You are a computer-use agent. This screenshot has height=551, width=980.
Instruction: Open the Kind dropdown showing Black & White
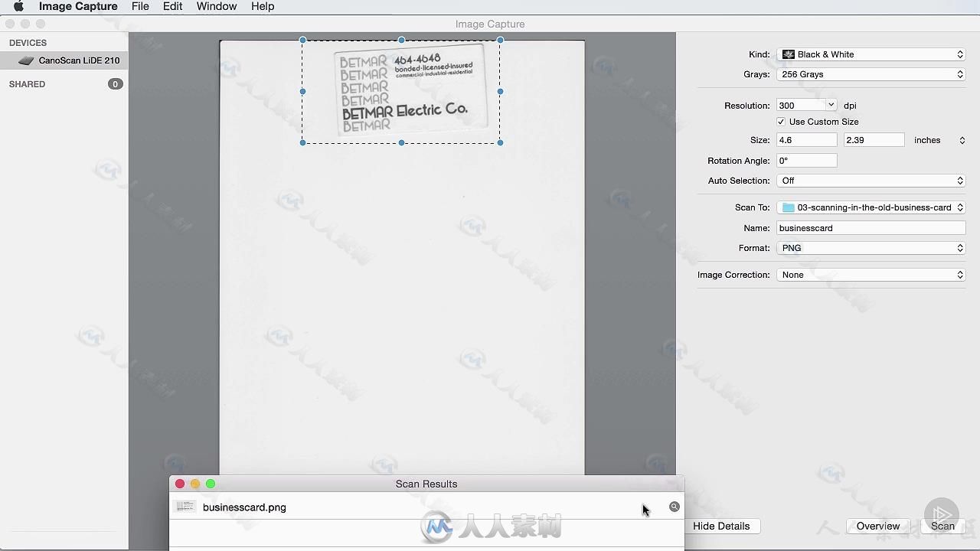(x=871, y=54)
